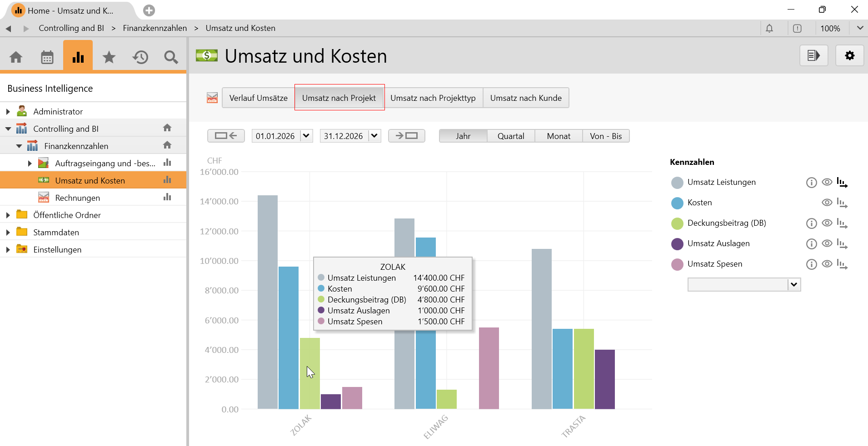Image resolution: width=868 pixels, height=446 pixels.
Task: Open the history clock icon
Action: [x=140, y=57]
